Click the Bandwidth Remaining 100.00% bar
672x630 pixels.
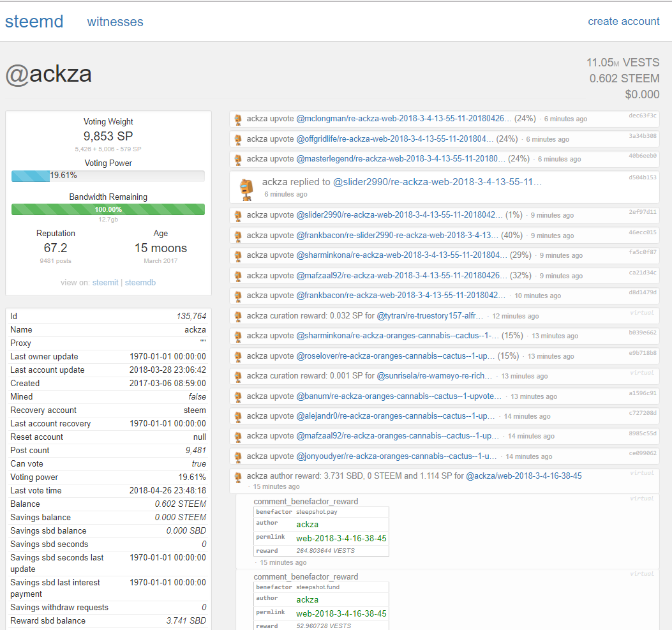click(108, 209)
